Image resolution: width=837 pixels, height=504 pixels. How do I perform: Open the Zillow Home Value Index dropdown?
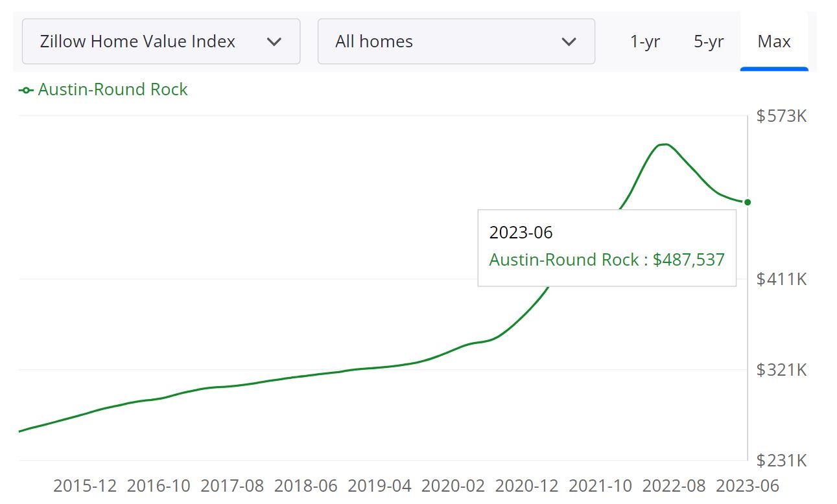coord(160,41)
